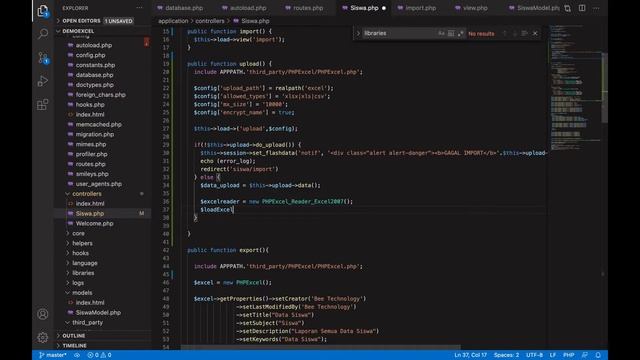Image resolution: width=640 pixels, height=360 pixels.
Task: Open Siswa.php in the explorer tree
Action: (103, 213)
